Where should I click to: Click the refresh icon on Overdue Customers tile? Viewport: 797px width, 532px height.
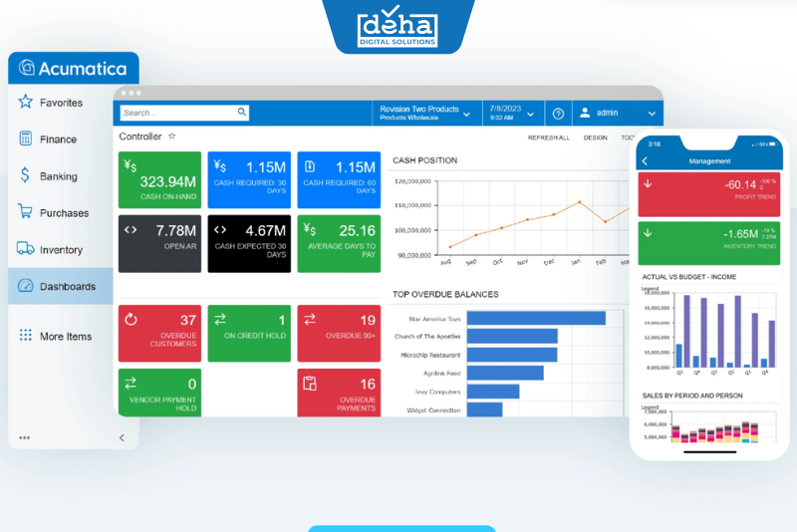(x=131, y=319)
